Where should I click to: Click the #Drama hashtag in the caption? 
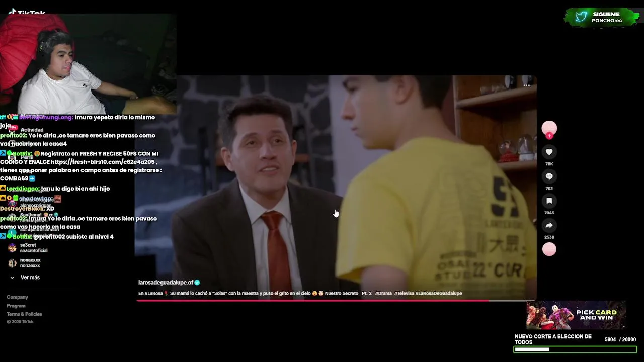tap(383, 293)
